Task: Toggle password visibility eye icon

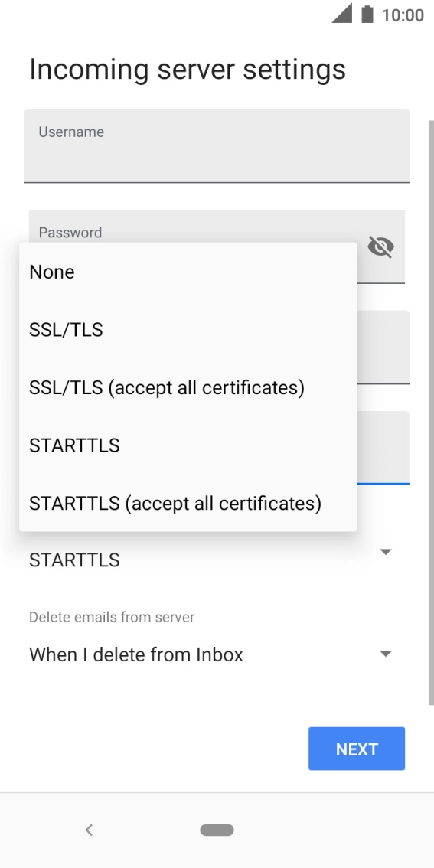Action: pos(381,247)
